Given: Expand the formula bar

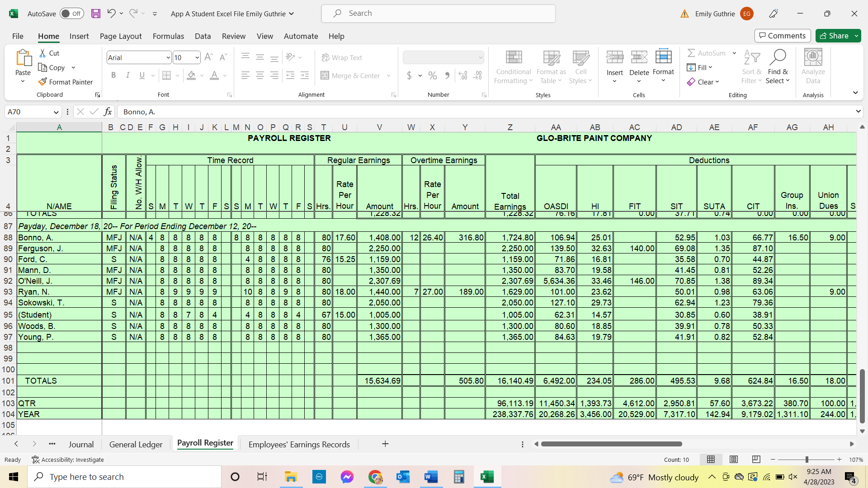Looking at the screenshot, I should [x=858, y=112].
